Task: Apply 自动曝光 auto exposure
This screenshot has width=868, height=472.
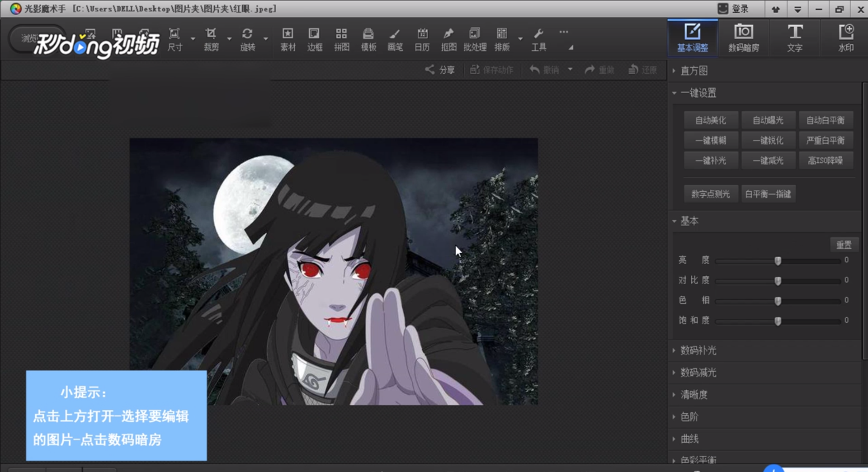Action: pyautogui.click(x=768, y=120)
